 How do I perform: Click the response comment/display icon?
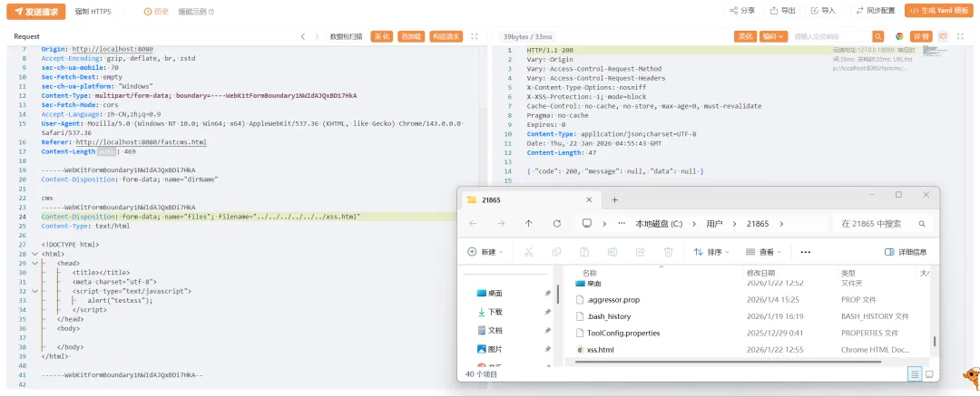coord(943,36)
